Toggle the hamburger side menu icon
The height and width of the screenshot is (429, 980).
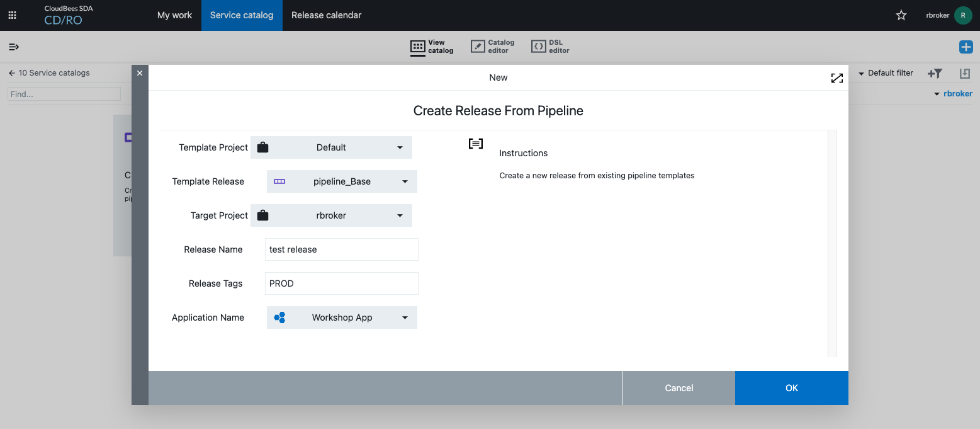(14, 47)
